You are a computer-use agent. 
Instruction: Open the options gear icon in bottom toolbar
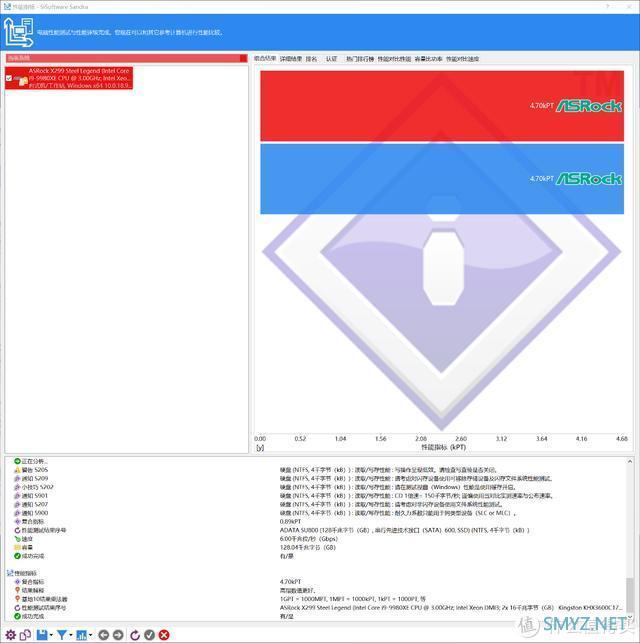coord(10,635)
